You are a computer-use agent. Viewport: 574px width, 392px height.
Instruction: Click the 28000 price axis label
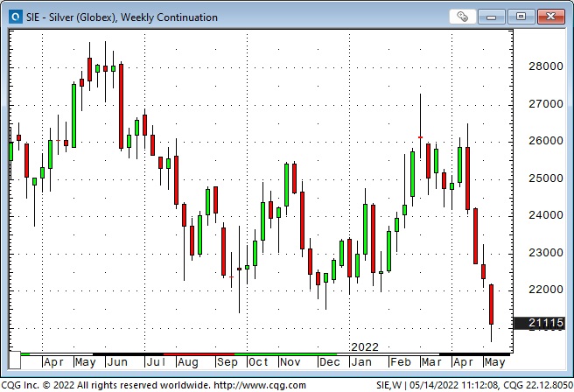click(x=546, y=66)
